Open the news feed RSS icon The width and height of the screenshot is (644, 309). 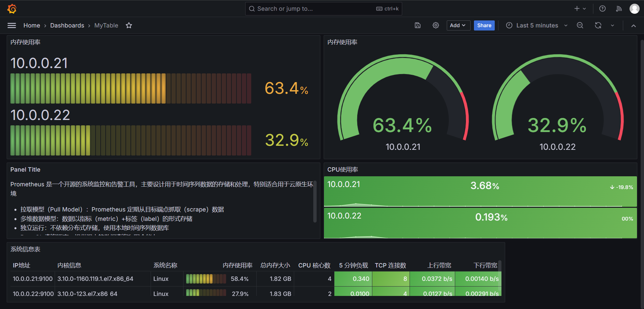619,9
